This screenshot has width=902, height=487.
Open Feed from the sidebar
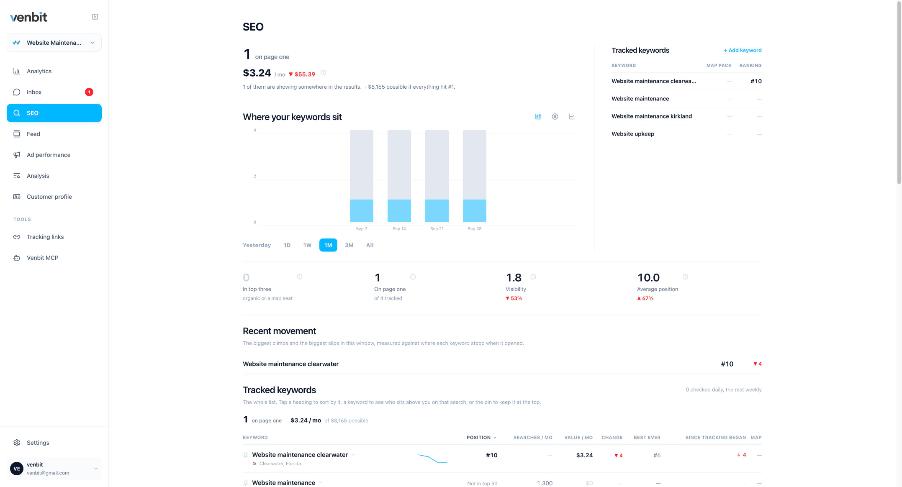(x=54, y=134)
